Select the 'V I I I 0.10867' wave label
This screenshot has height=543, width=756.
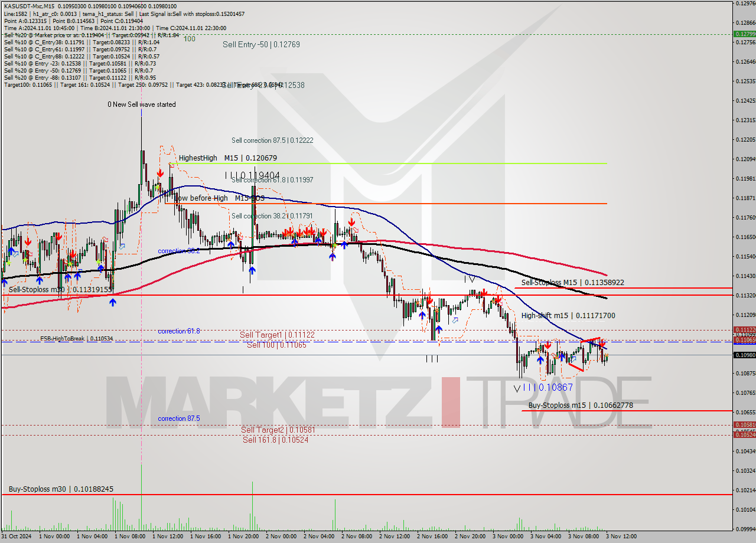point(543,388)
